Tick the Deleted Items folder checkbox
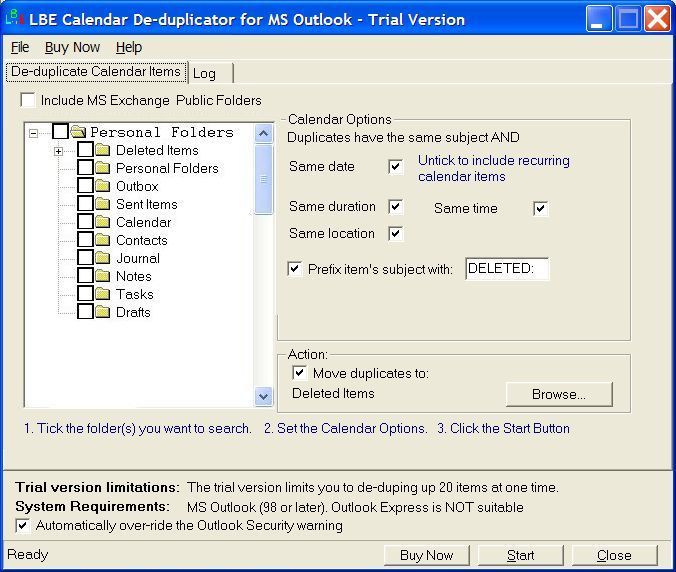Viewport: 676px width, 572px height. pos(85,150)
